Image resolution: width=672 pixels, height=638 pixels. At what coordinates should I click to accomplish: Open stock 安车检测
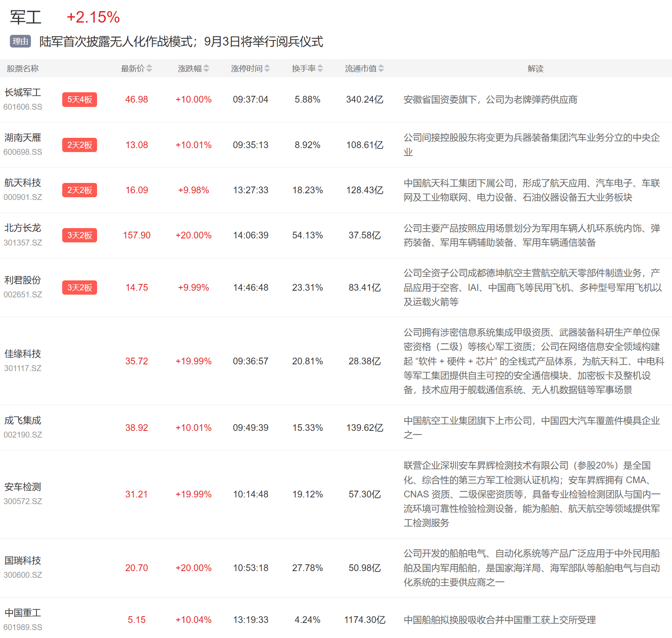coord(23,487)
